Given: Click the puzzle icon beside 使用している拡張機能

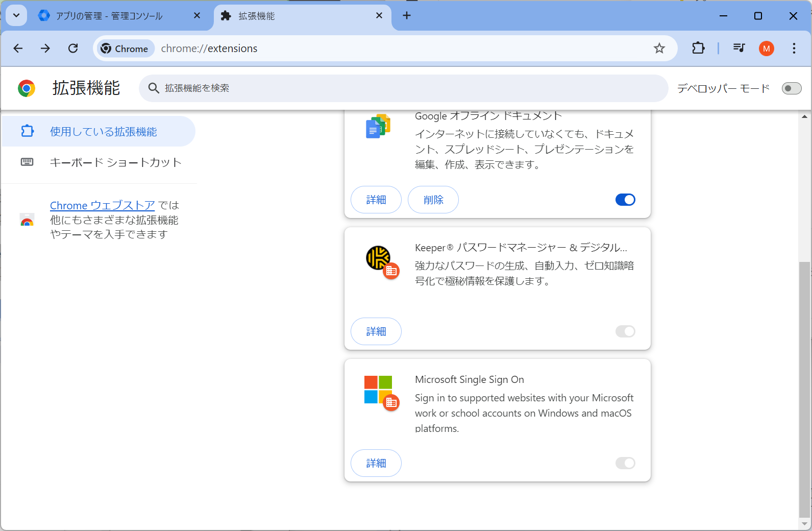Looking at the screenshot, I should point(27,132).
